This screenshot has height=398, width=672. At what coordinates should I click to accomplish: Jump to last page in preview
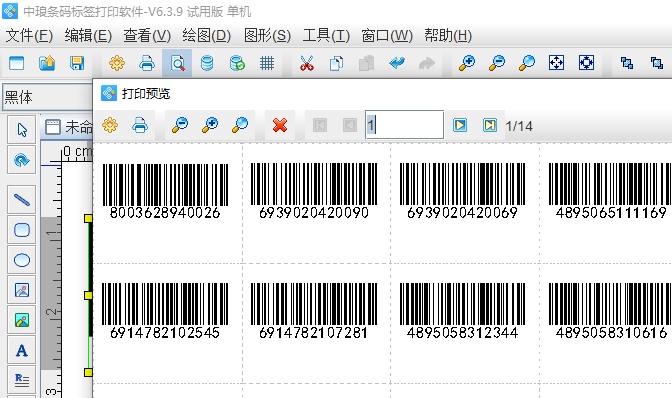point(490,125)
